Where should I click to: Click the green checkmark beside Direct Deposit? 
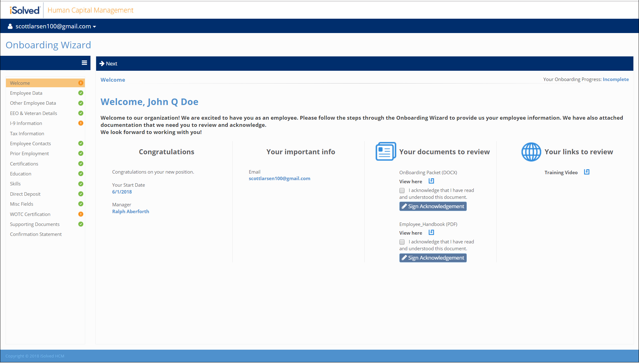[x=81, y=194]
